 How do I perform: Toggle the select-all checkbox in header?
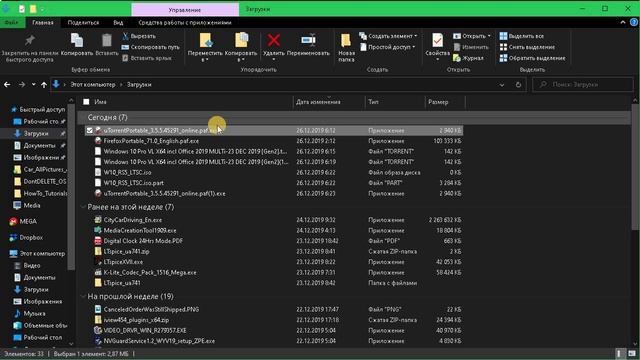[x=86, y=102]
